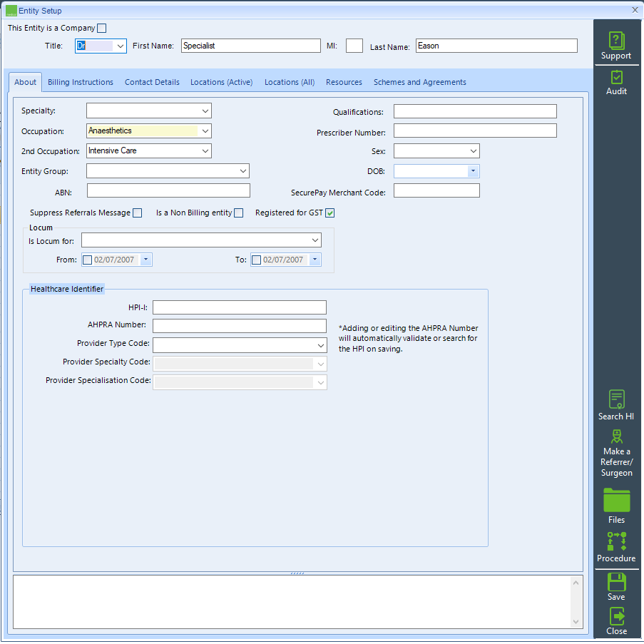Click the Support icon
644x644 pixels.
coord(616,45)
